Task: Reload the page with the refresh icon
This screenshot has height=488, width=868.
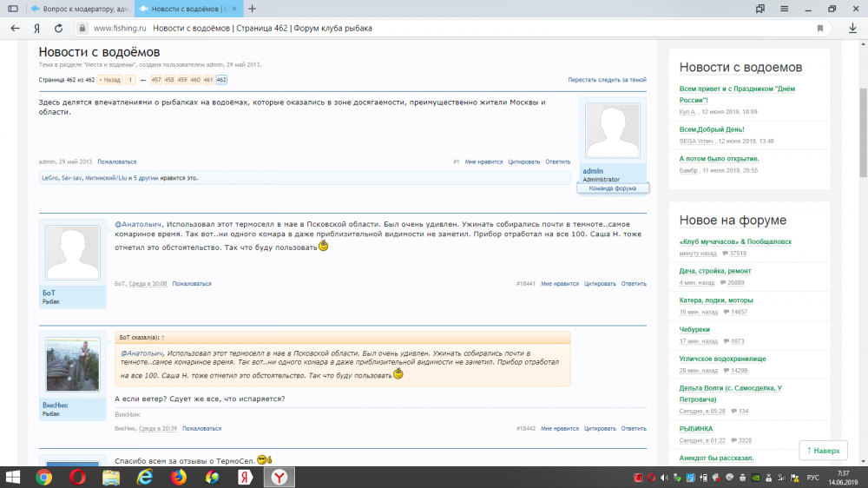Action: click(x=58, y=28)
